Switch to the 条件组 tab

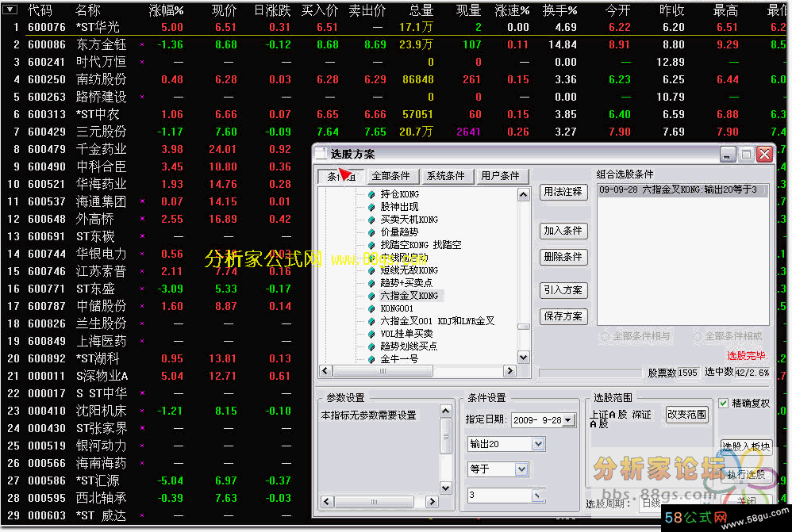click(x=341, y=176)
